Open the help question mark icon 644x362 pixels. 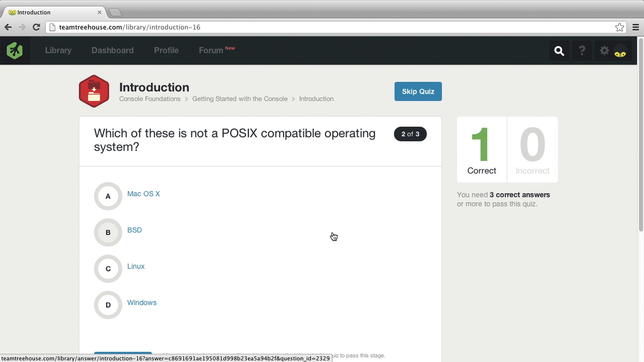click(x=582, y=51)
